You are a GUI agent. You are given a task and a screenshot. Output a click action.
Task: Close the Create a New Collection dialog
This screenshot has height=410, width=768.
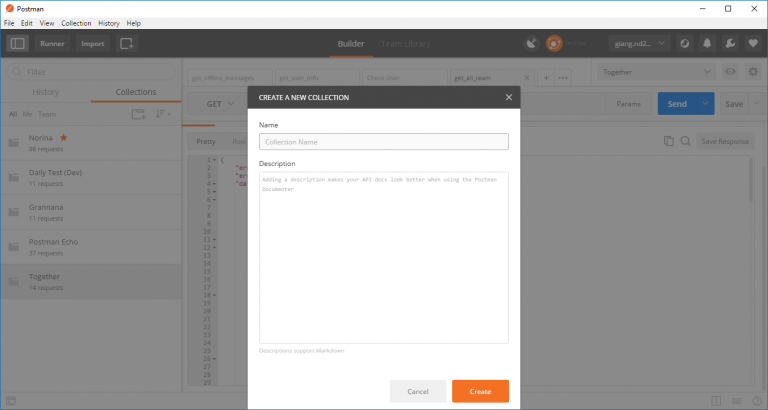[509, 97]
